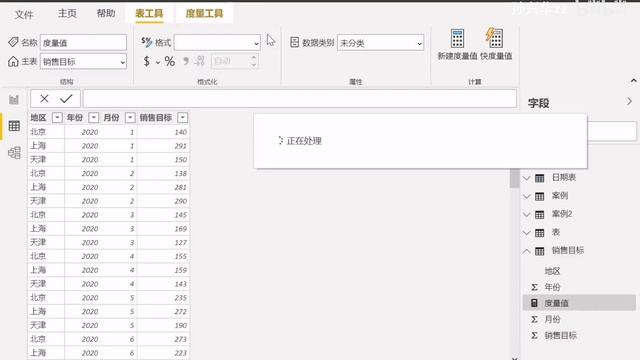Click the 日期表 table icon
The image size is (640, 360).
point(540,178)
